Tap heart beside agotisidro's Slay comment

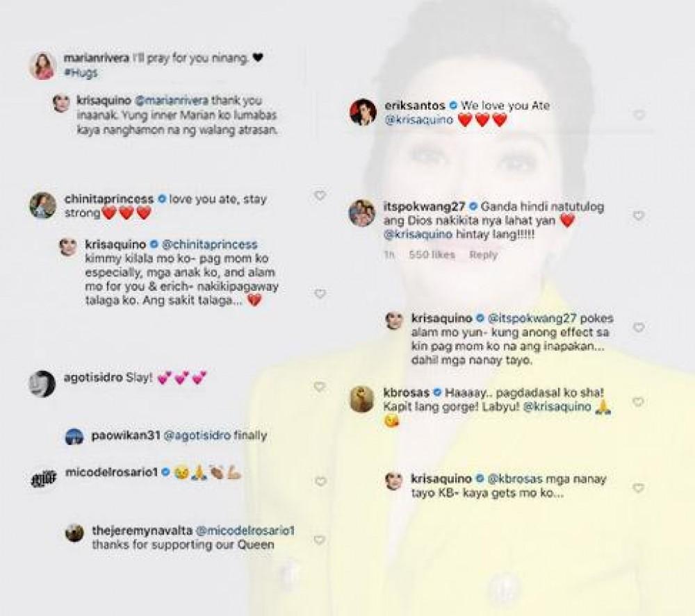(320, 386)
